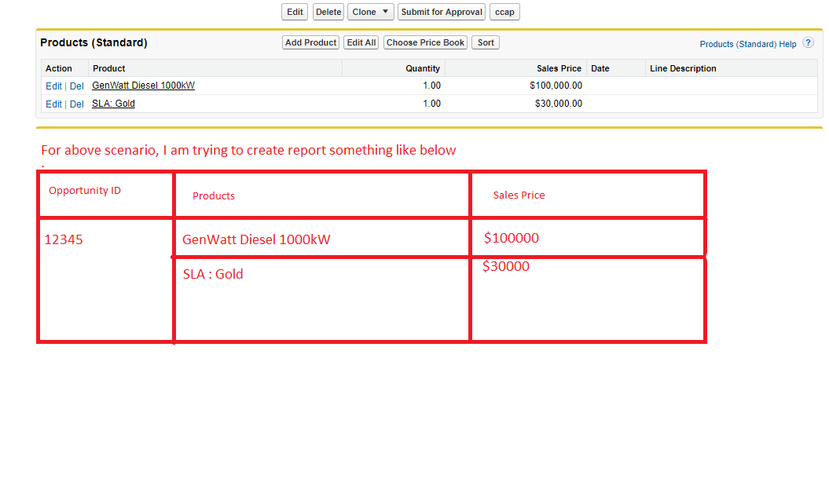Delete the SLA: Gold row

pos(76,104)
